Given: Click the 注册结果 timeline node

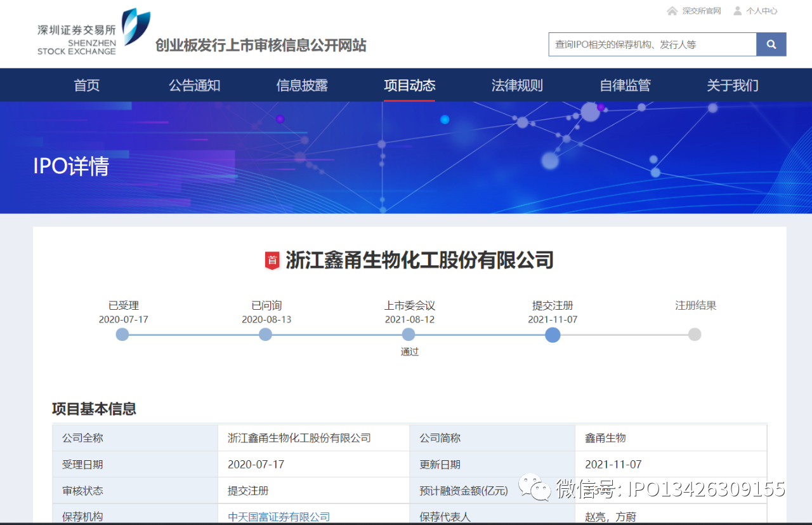Looking at the screenshot, I should tap(695, 335).
